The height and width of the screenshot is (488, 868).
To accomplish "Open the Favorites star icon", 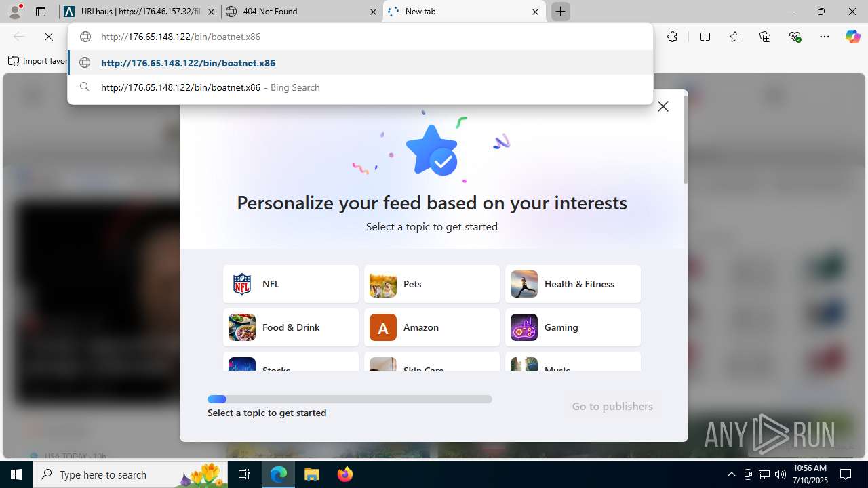I will point(735,37).
